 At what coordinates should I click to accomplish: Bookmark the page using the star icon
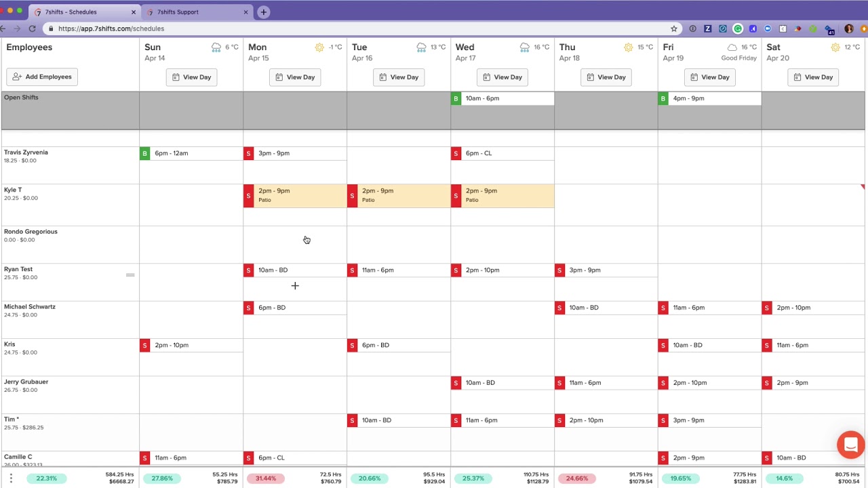click(x=674, y=28)
